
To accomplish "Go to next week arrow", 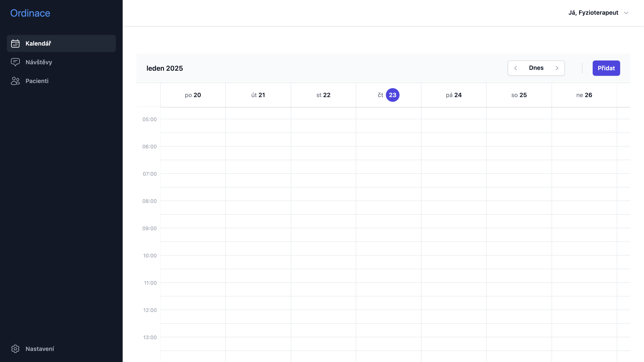I will click(557, 68).
